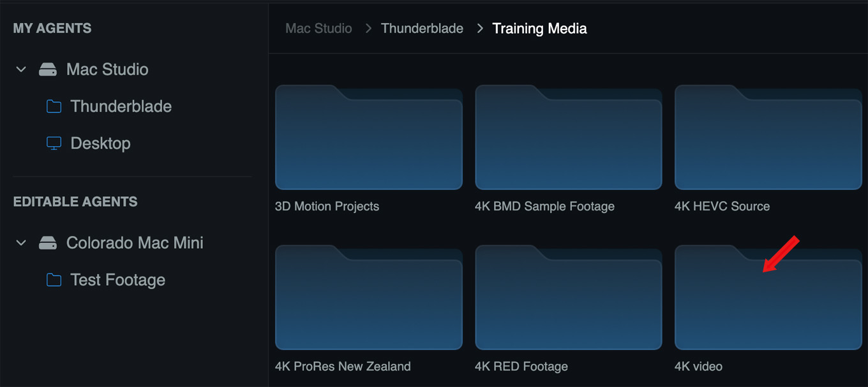Click the Colorado Mac Mini text label
The height and width of the screenshot is (387, 868).
coord(135,243)
